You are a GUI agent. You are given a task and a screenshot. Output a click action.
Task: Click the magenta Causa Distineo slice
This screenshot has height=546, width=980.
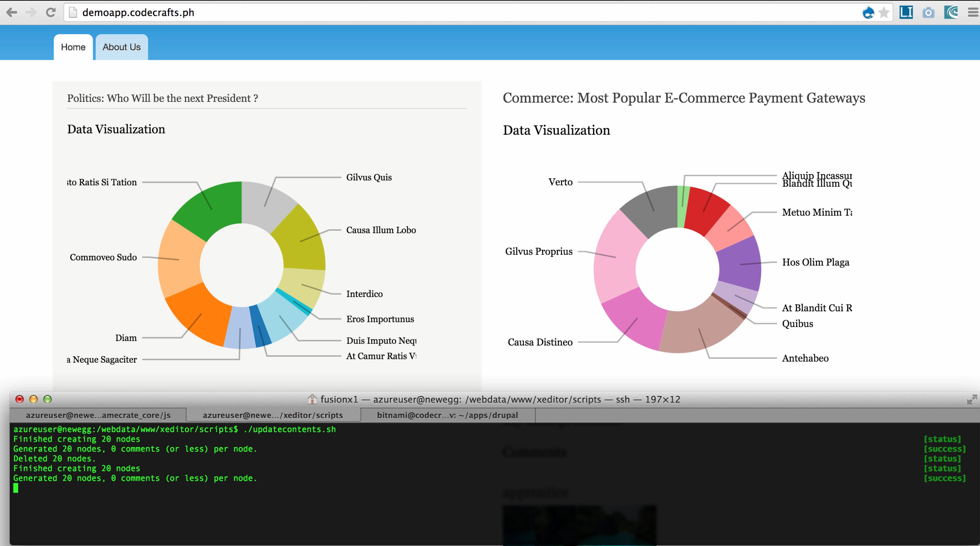coord(637,318)
